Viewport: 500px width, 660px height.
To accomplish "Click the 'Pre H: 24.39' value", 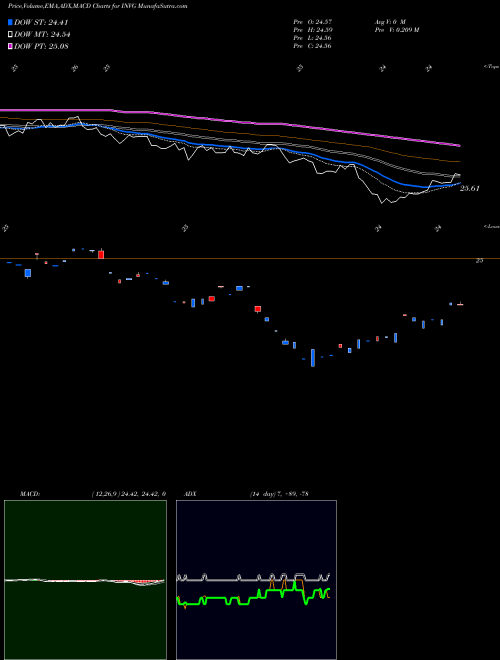I will pyautogui.click(x=312, y=30).
